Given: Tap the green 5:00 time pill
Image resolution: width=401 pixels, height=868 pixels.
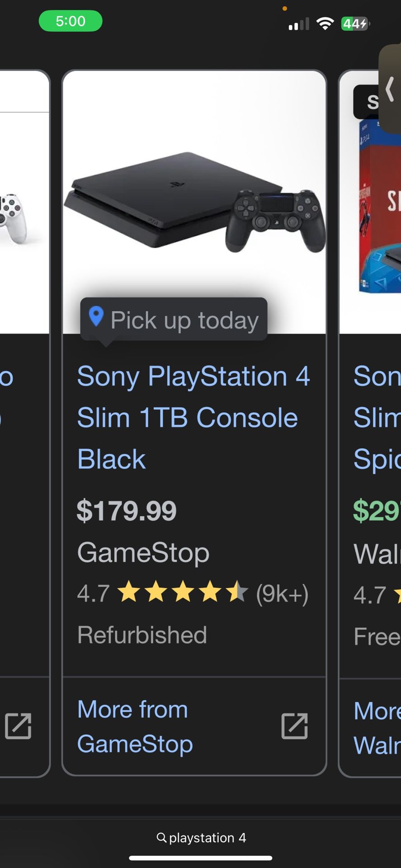Looking at the screenshot, I should (x=71, y=21).
